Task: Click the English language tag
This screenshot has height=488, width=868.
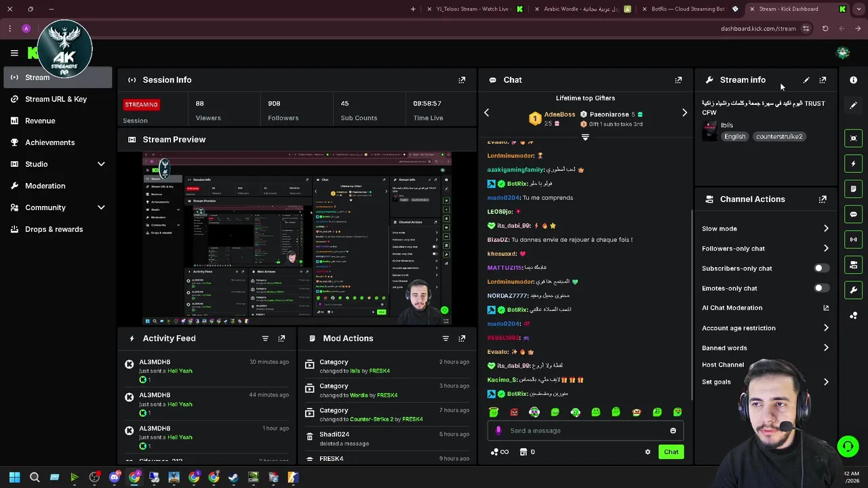Action: (734, 137)
